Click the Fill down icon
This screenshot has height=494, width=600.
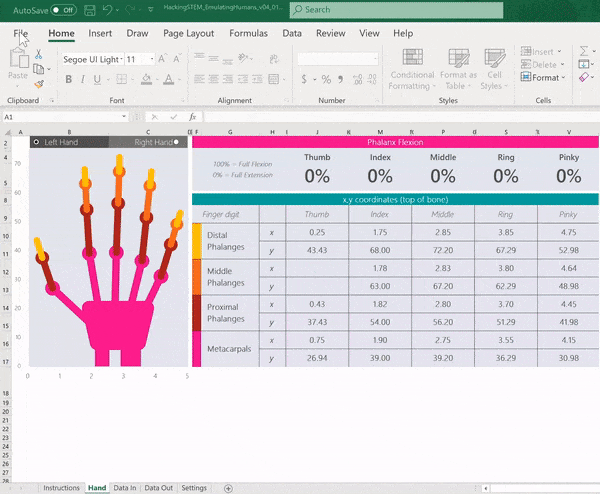pyautogui.click(x=584, y=64)
